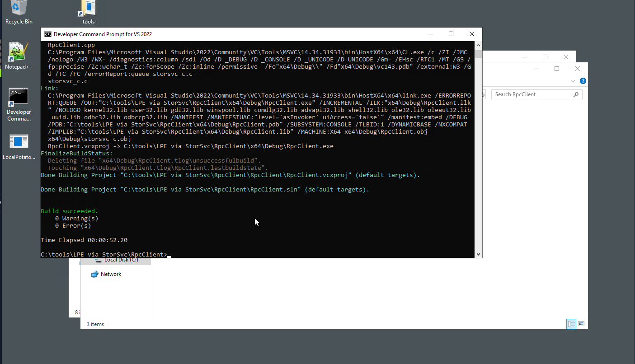Click the blue Help icon in Explorer
This screenshot has height=364, width=635.
point(583,81)
